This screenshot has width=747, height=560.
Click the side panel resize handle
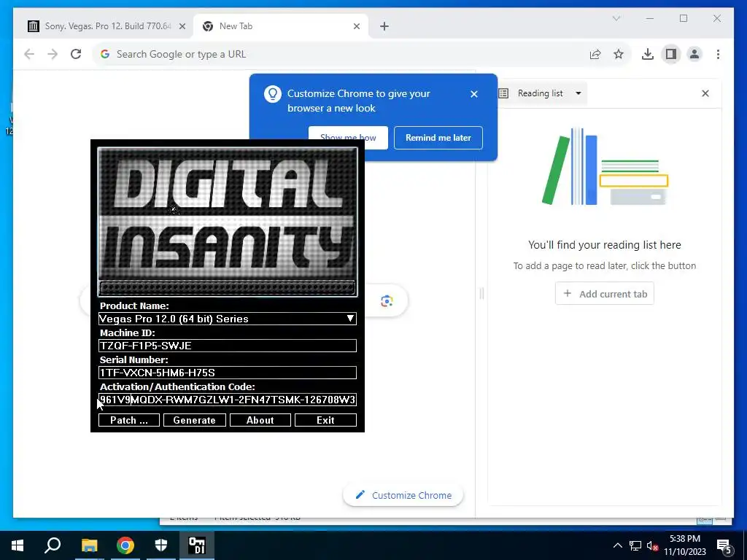[x=481, y=294]
